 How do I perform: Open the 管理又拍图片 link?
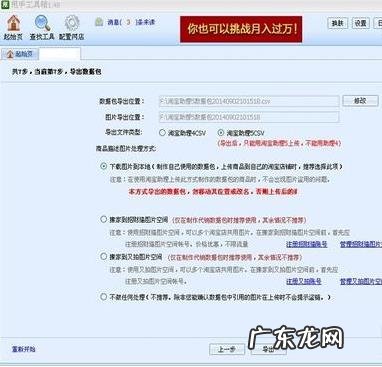point(361,281)
